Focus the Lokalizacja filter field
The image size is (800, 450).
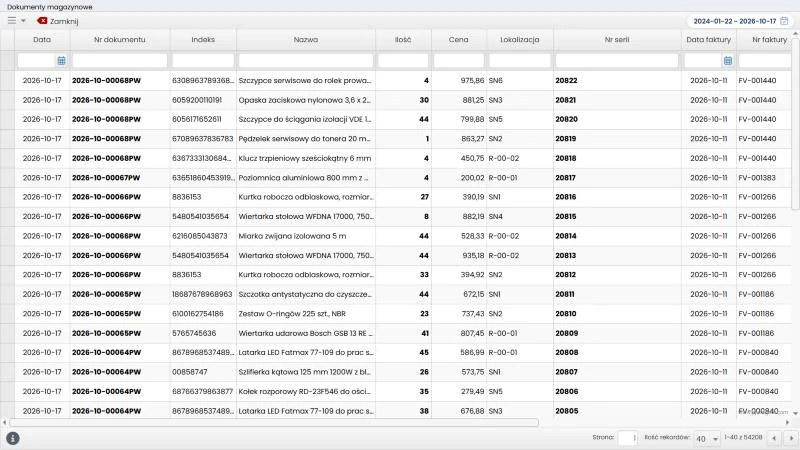click(x=520, y=61)
